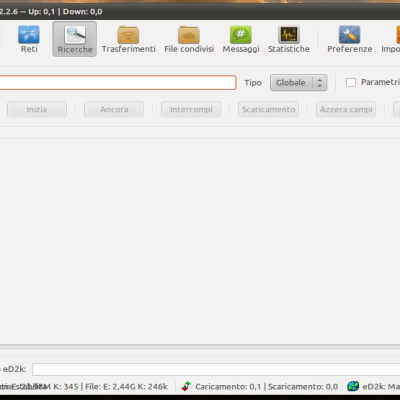
Task: Click the eD2k: label beside the link field
Action: [x=14, y=369]
